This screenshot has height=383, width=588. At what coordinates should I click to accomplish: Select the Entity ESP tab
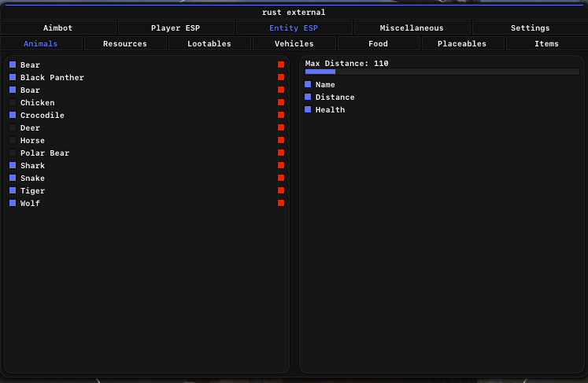coord(294,28)
